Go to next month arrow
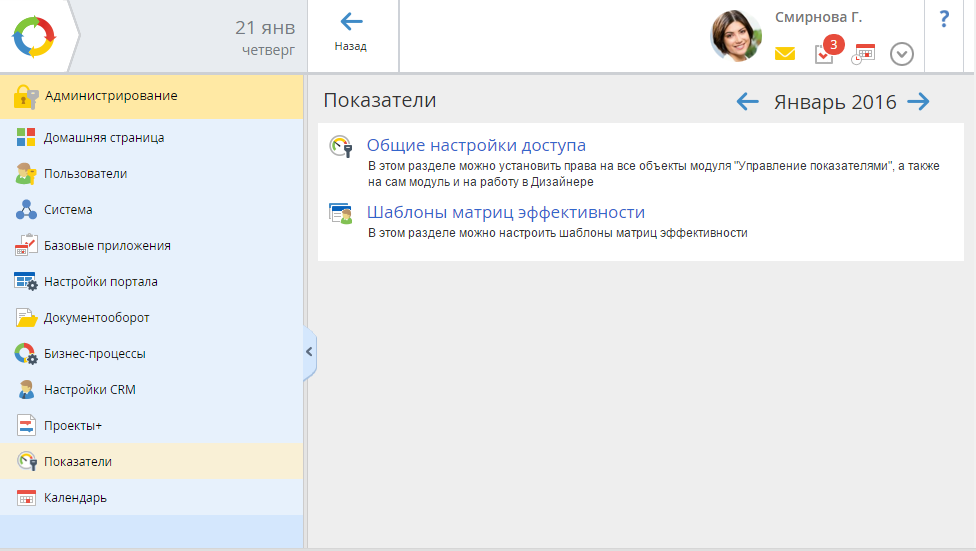The image size is (976, 551). click(918, 101)
